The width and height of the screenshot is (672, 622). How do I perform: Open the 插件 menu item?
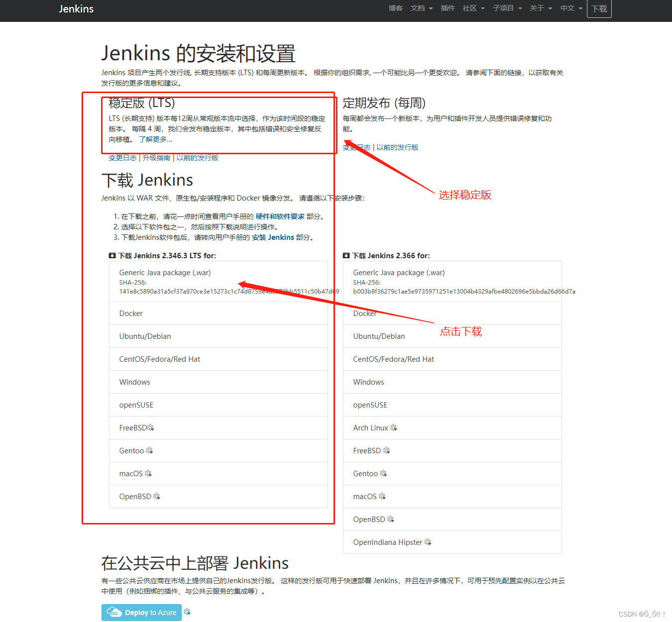coord(448,8)
